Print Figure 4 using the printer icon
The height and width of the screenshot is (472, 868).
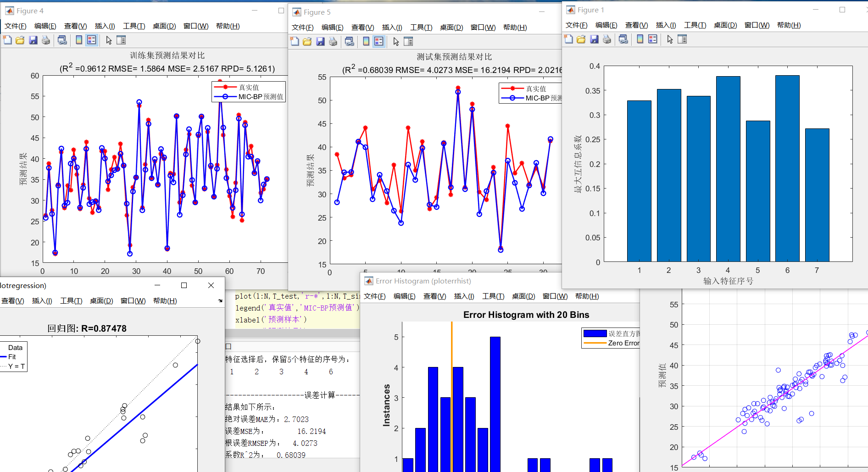[x=46, y=40]
